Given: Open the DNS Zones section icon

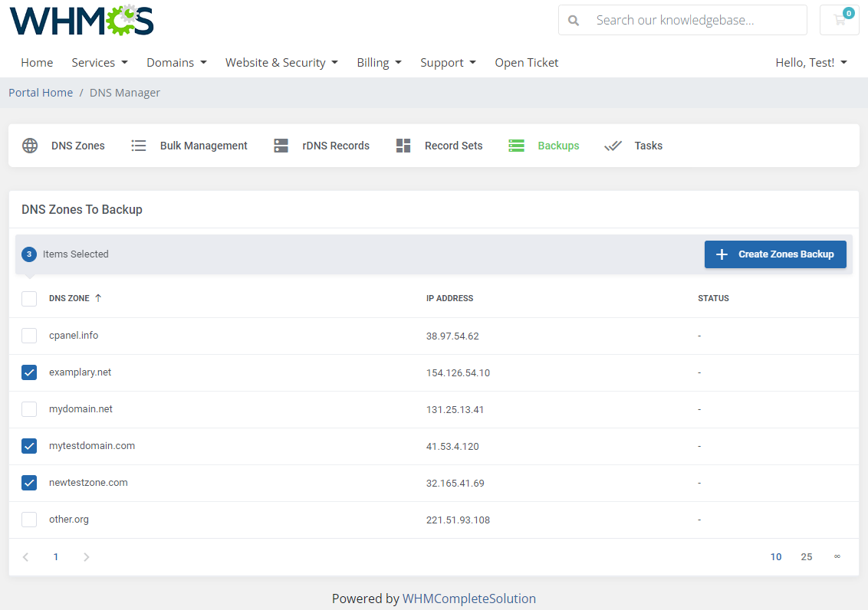Looking at the screenshot, I should tap(30, 145).
